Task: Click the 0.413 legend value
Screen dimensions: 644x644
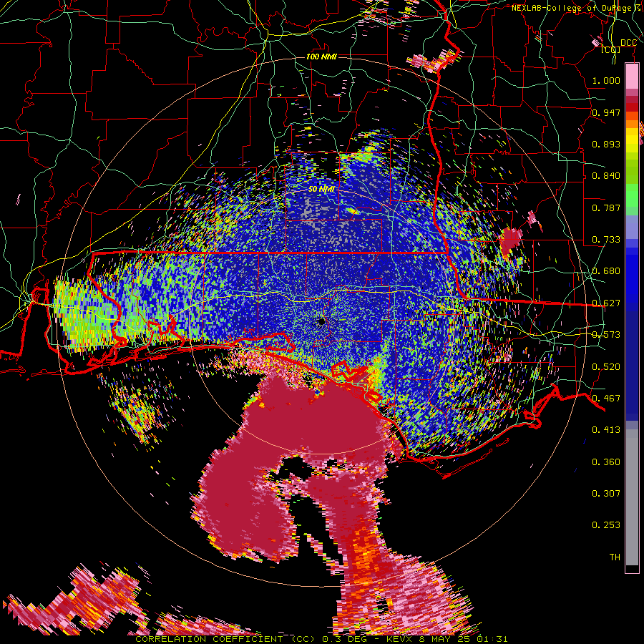Action: pos(606,430)
